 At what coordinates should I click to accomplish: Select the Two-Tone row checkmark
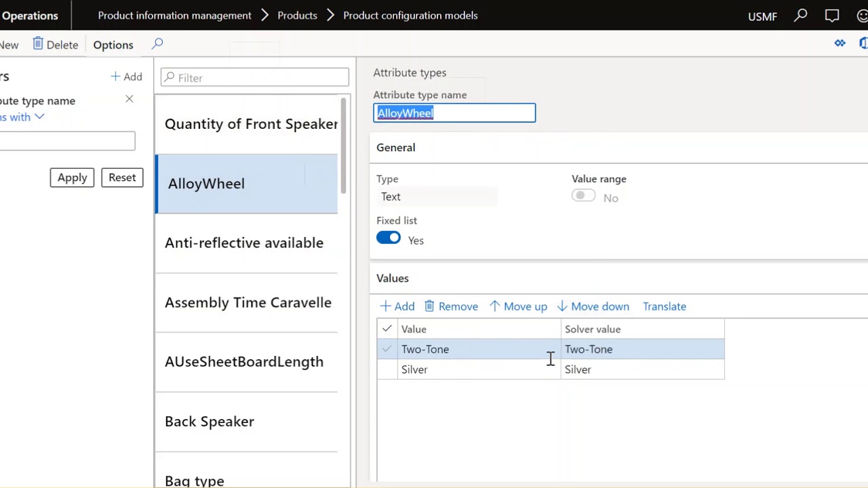pyautogui.click(x=387, y=349)
